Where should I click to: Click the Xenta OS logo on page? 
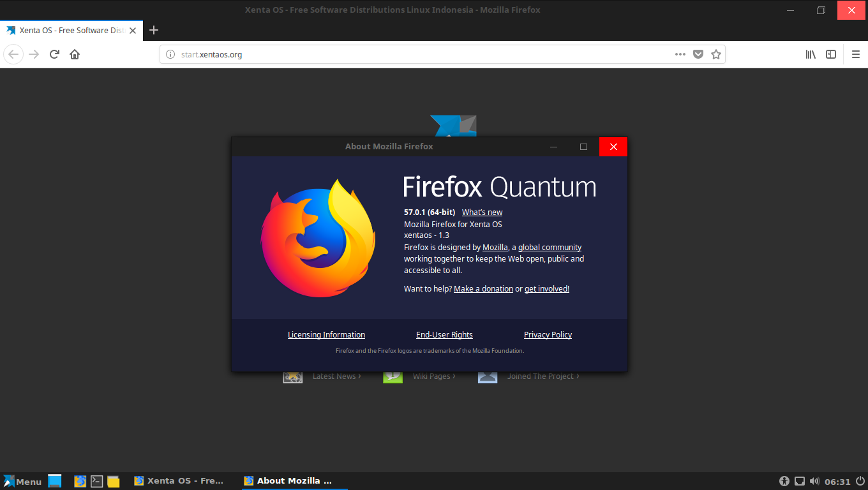(x=453, y=126)
